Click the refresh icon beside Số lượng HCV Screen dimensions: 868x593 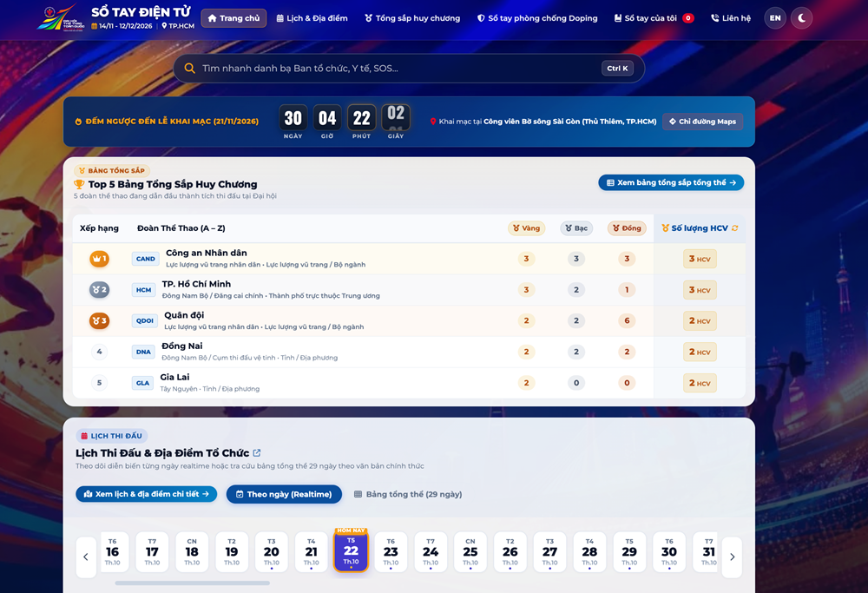click(x=734, y=228)
